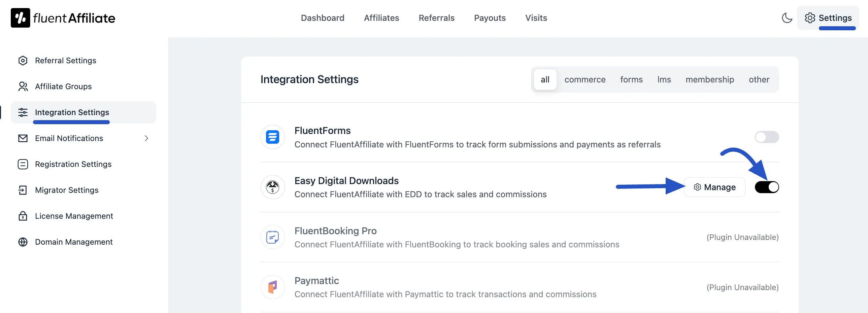The height and width of the screenshot is (313, 868).
Task: Click the Easy Digital Downloads integration icon
Action: click(x=272, y=187)
